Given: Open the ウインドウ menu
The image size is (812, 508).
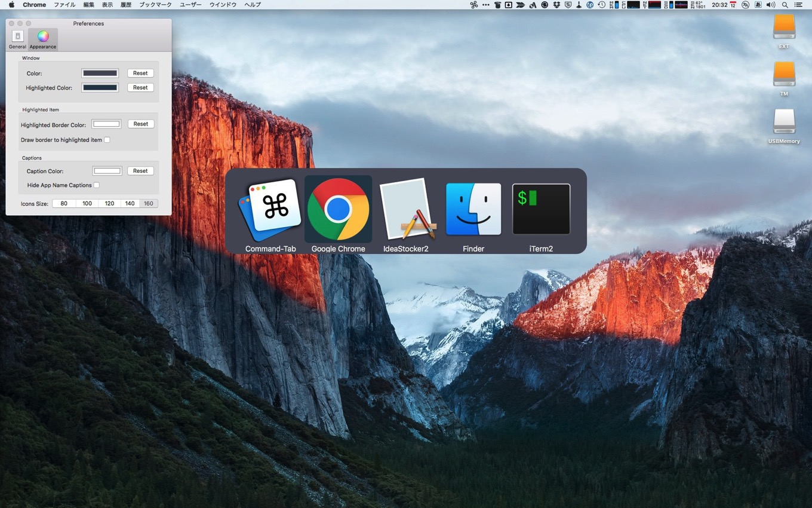Looking at the screenshot, I should pyautogui.click(x=223, y=5).
